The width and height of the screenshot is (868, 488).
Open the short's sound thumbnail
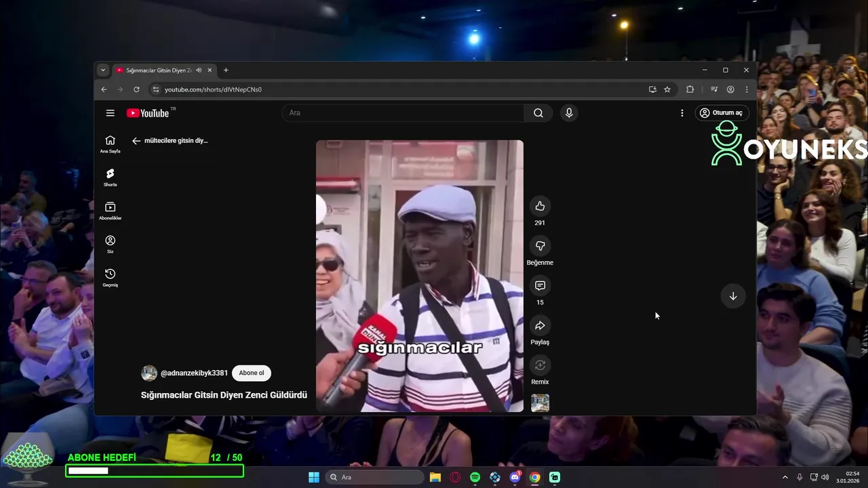pyautogui.click(x=540, y=403)
